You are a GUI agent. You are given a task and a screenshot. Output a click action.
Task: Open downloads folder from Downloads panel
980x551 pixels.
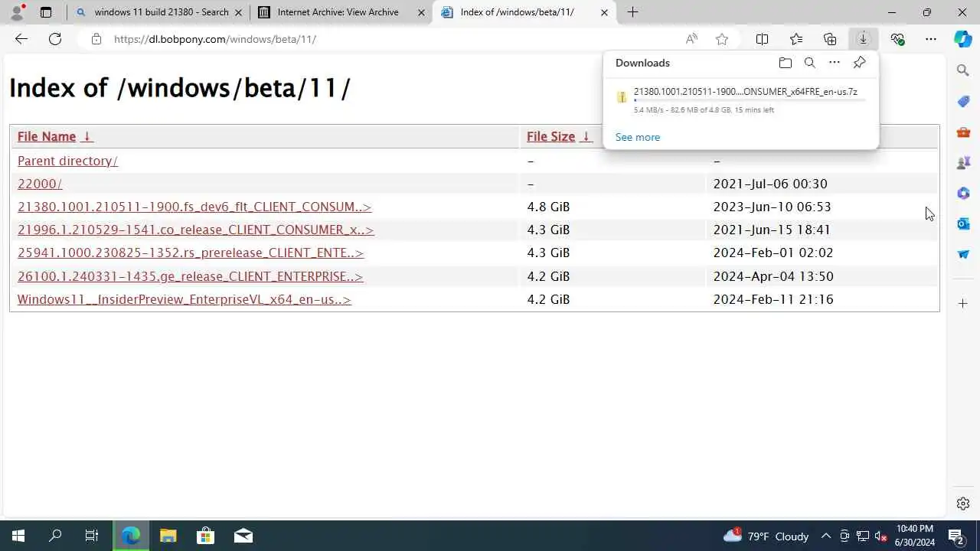click(785, 63)
